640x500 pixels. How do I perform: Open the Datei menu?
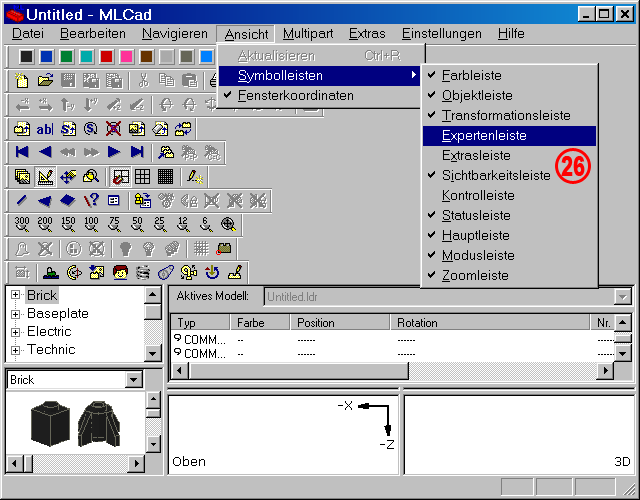tap(28, 33)
